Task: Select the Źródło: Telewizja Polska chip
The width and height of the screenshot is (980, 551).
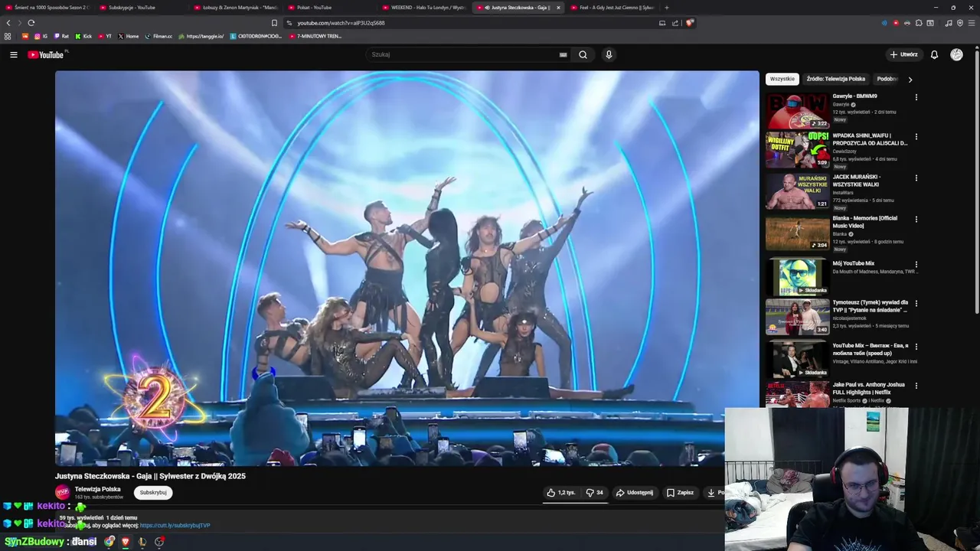Action: (x=835, y=79)
